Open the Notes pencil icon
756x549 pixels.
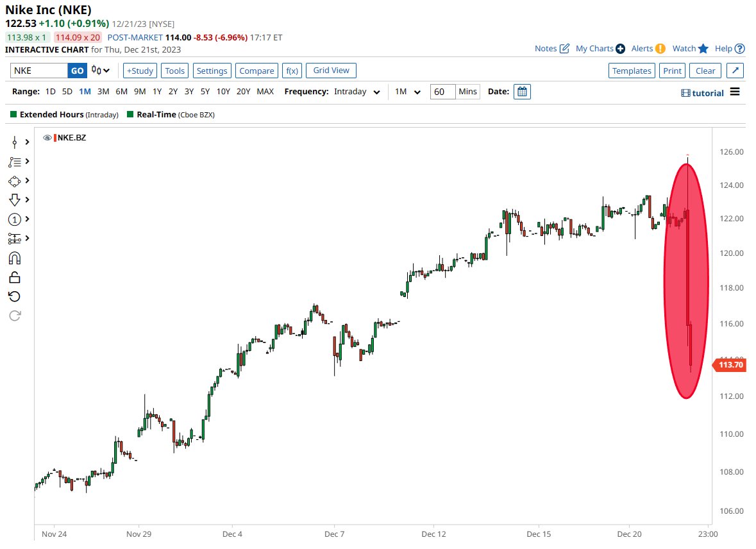click(564, 48)
